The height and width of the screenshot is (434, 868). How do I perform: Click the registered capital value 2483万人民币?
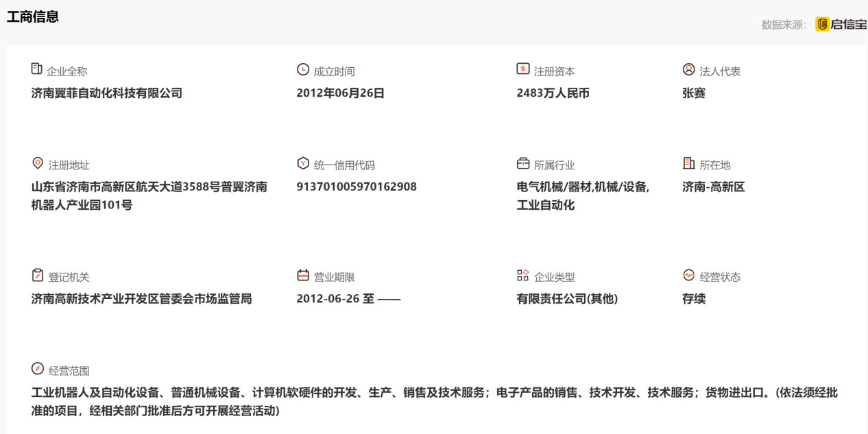coord(553,93)
